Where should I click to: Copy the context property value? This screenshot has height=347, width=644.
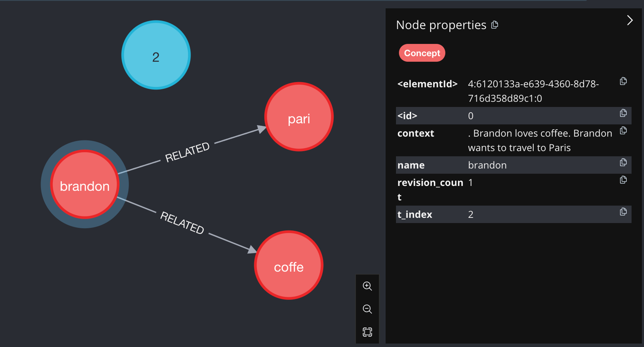[x=623, y=130]
